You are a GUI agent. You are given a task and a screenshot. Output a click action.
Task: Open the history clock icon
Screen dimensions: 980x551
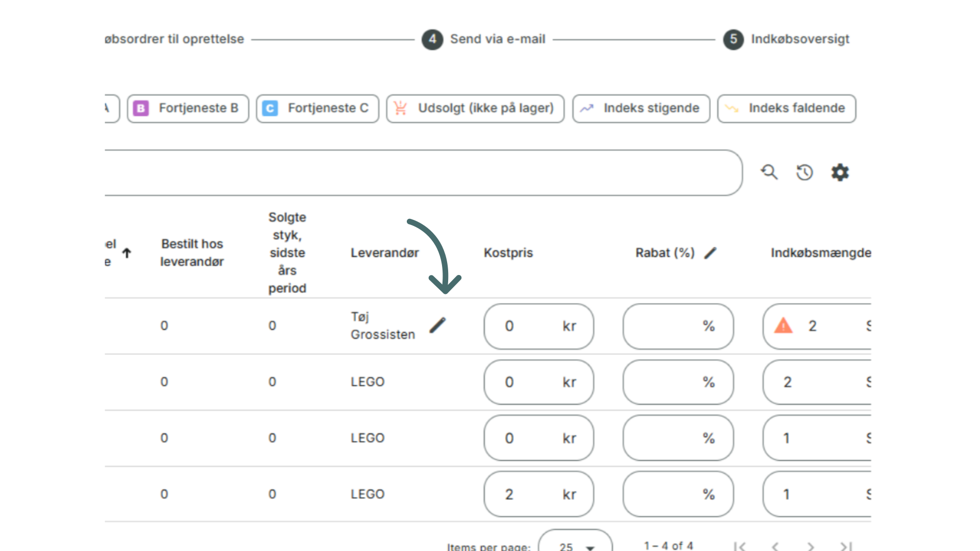(804, 172)
